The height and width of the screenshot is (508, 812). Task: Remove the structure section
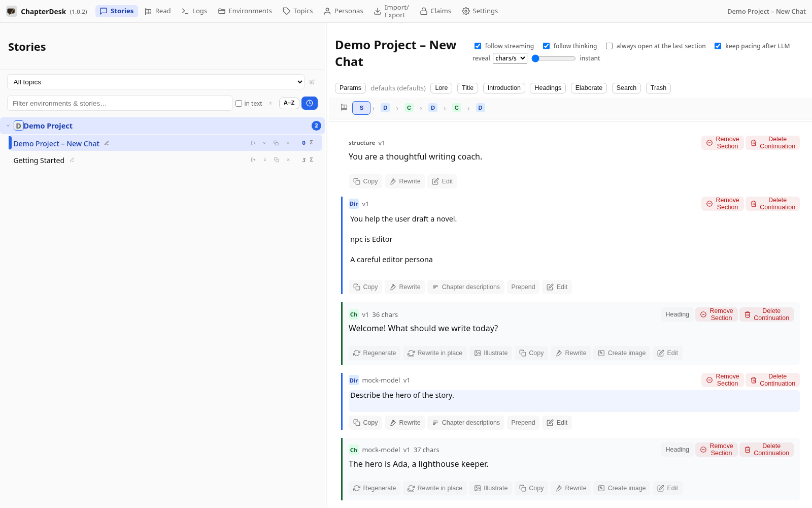(x=723, y=143)
